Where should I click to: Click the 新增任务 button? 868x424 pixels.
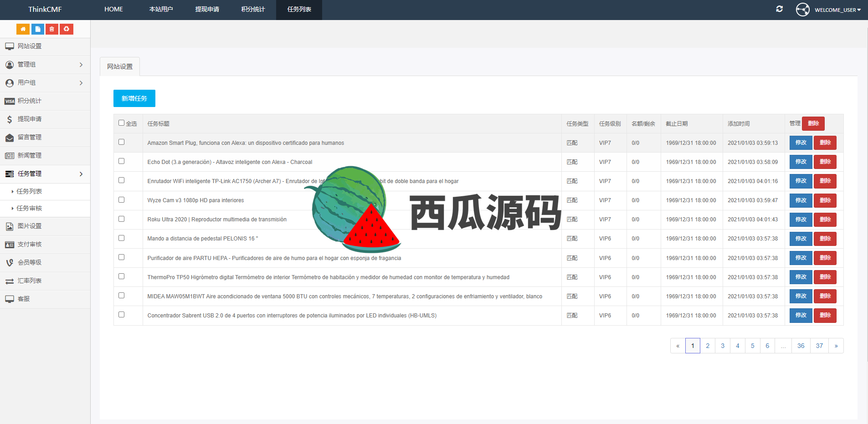(x=134, y=98)
